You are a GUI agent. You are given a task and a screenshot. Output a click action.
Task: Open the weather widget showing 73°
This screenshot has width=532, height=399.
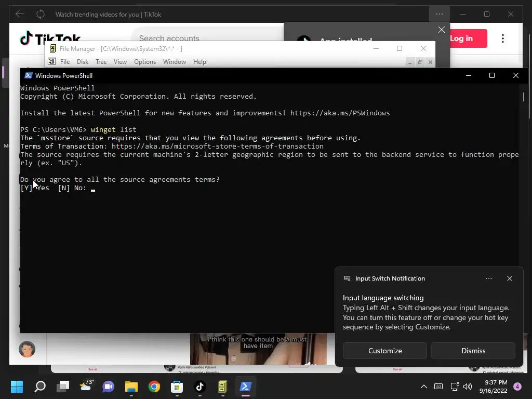pos(86,387)
